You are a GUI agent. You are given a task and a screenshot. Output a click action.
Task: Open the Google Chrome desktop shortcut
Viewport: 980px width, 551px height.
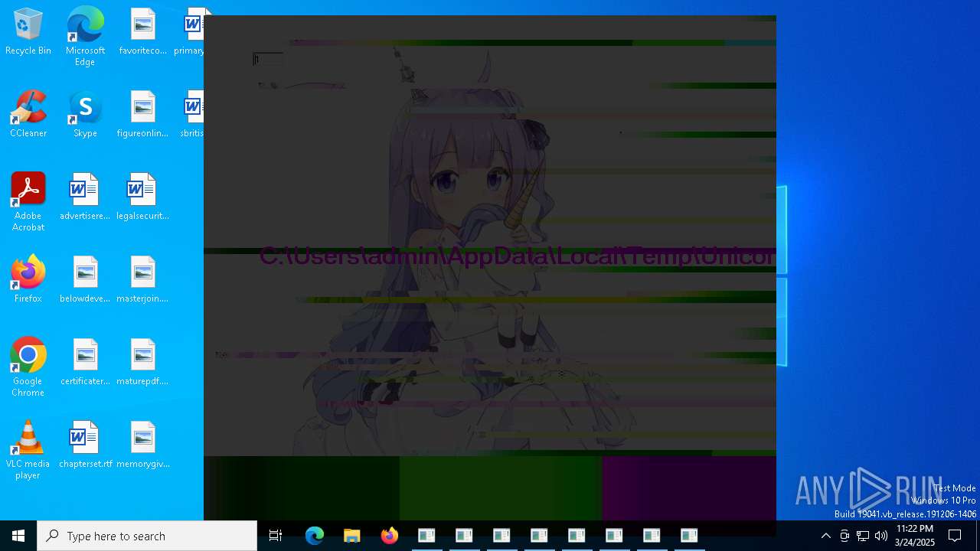28,367
